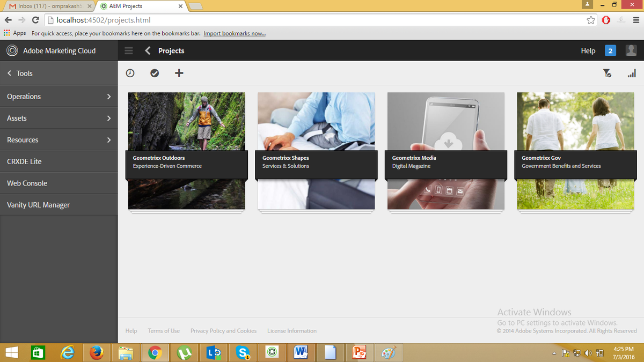The width and height of the screenshot is (644, 362).
Task: Expand the Operations menu
Action: 59,97
